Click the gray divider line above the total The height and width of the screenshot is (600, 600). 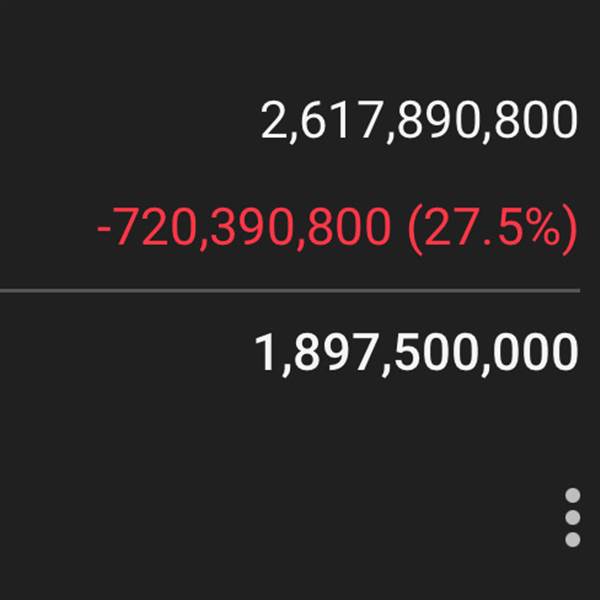coord(290,291)
